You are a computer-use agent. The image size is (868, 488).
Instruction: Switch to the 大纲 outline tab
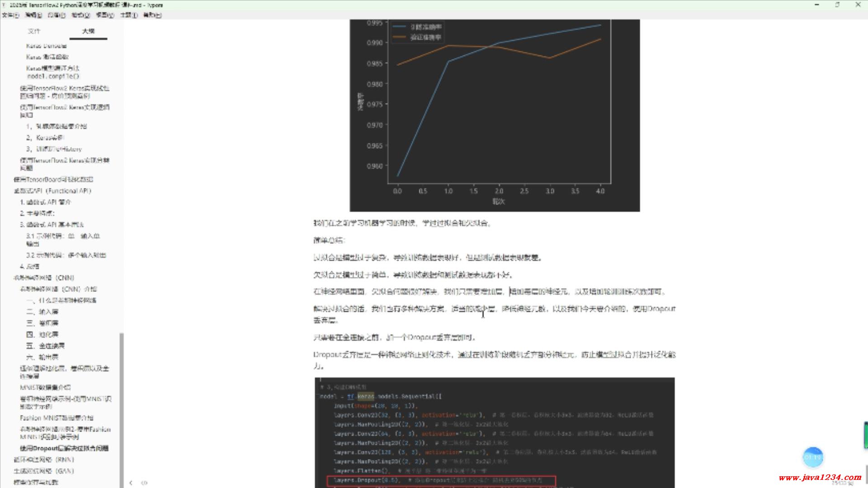click(88, 31)
